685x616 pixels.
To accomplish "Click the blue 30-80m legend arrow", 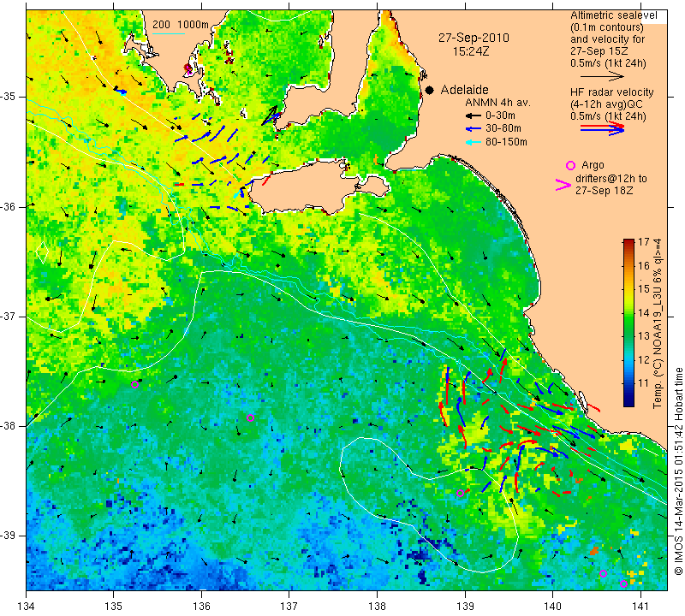I will pyautogui.click(x=473, y=129).
